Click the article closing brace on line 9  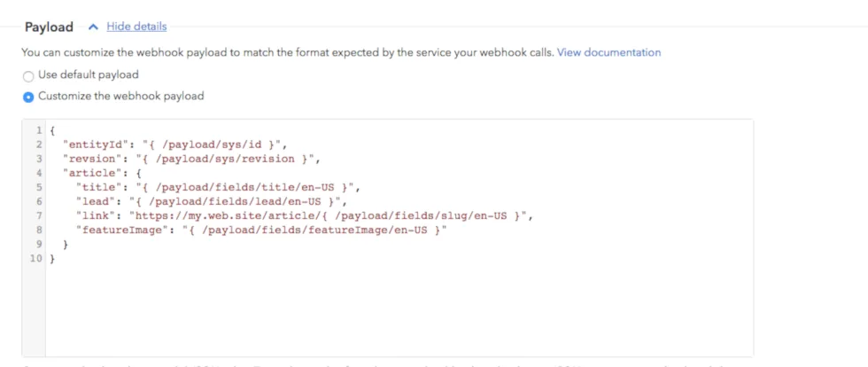[66, 245]
